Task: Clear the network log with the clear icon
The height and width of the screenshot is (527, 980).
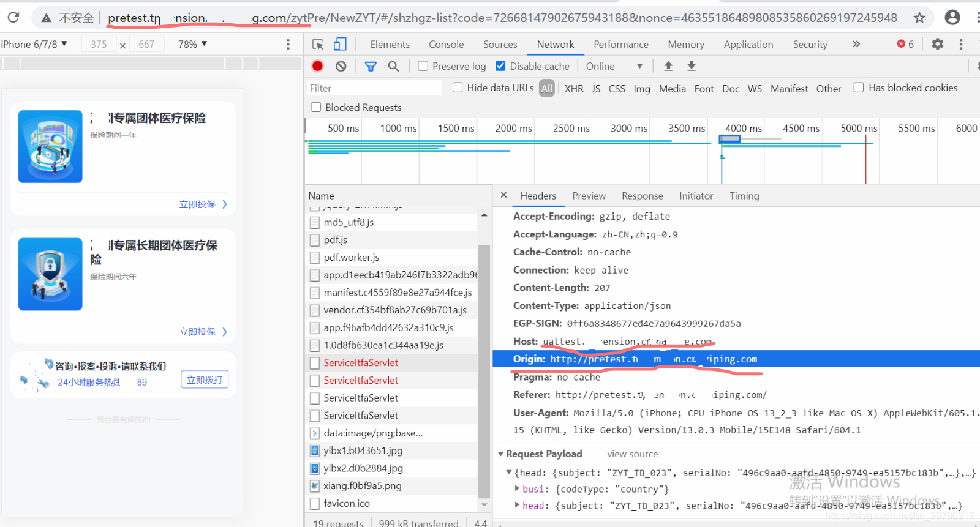Action: coord(341,66)
